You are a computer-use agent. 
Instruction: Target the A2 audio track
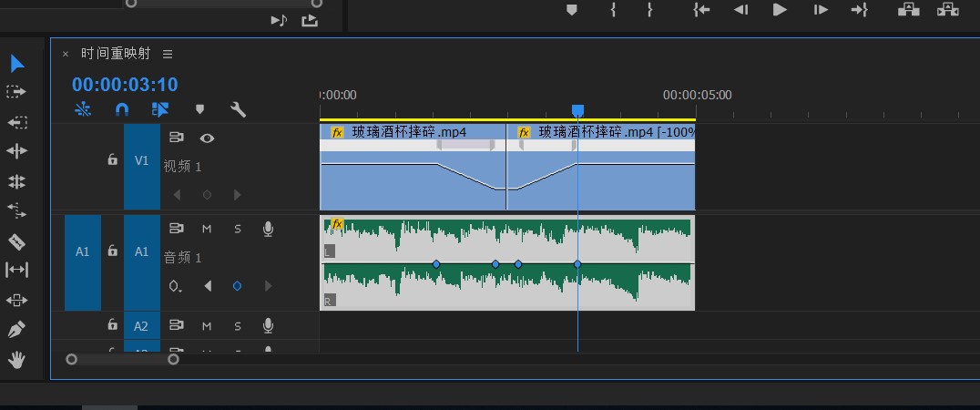click(x=142, y=326)
